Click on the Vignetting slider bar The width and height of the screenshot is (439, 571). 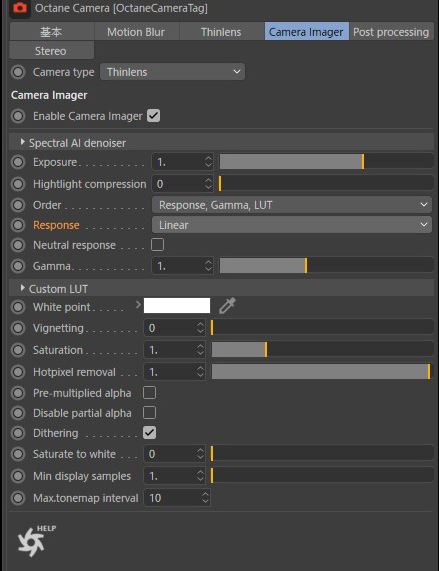[x=322, y=328]
